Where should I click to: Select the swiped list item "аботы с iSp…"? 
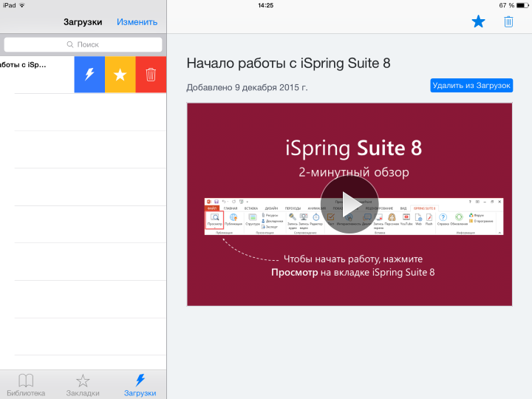coord(37,75)
